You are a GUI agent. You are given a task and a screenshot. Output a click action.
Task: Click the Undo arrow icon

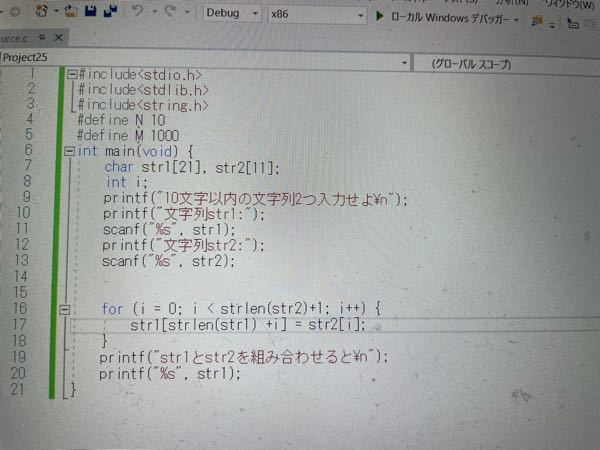click(x=137, y=11)
